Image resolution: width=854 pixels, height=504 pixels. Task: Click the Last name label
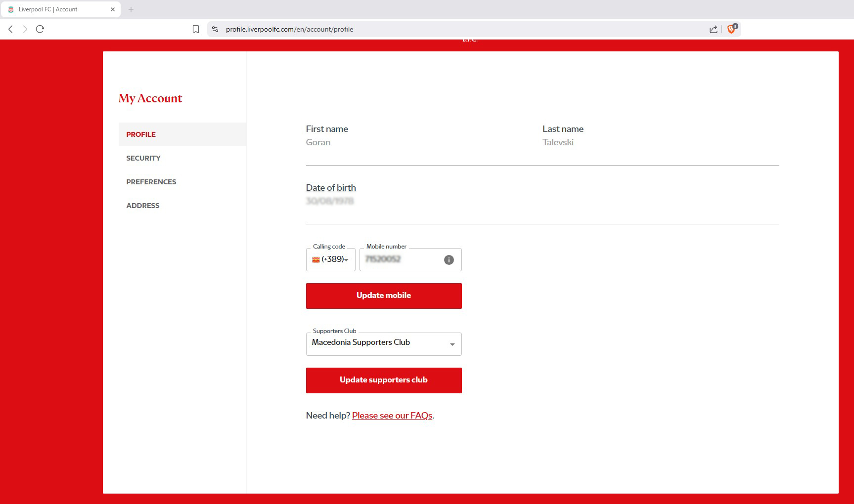[x=563, y=129]
